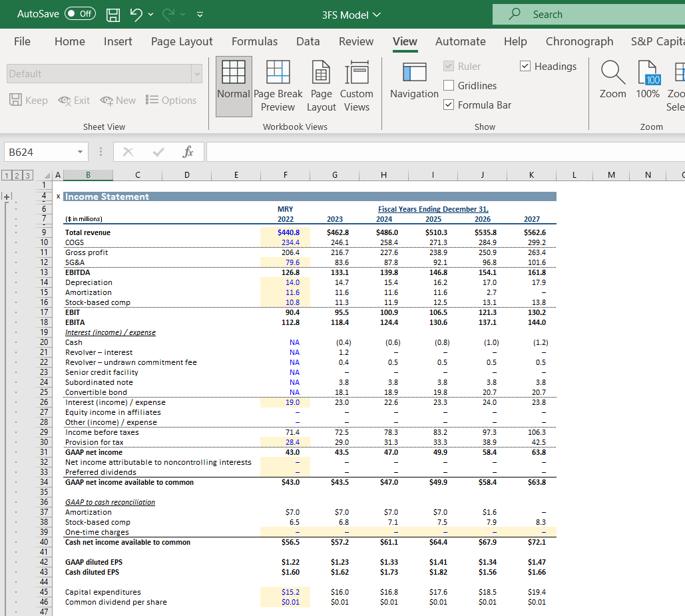Click outline expand plus button
The width and height of the screenshot is (685, 616).
pyautogui.click(x=7, y=196)
